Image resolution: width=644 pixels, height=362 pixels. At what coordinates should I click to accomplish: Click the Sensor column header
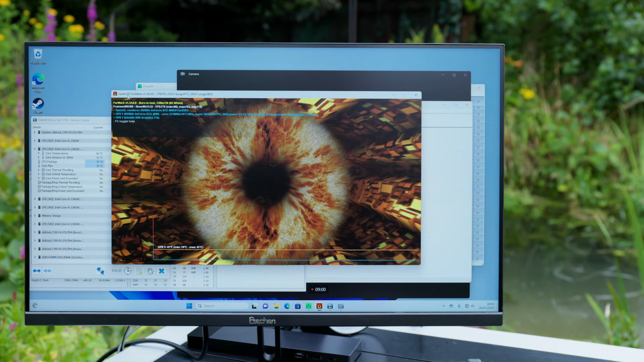click(x=37, y=127)
